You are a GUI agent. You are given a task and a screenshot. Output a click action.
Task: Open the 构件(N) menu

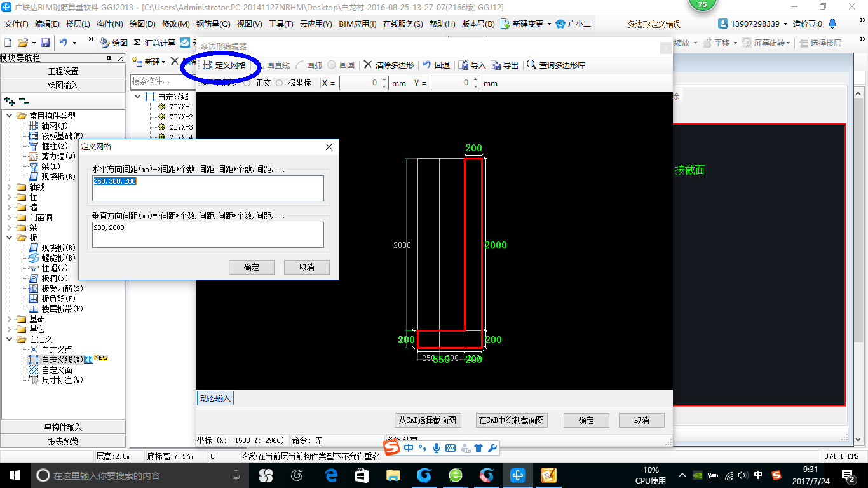109,24
